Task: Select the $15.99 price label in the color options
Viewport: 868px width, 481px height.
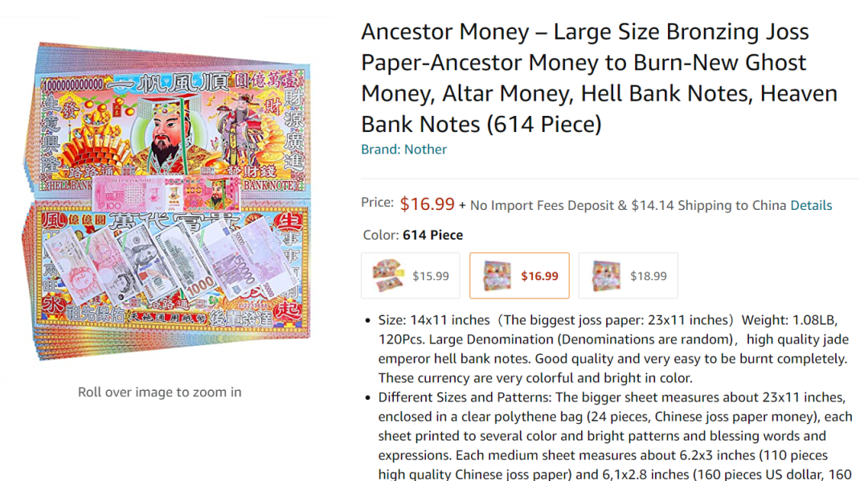Action: (x=431, y=276)
